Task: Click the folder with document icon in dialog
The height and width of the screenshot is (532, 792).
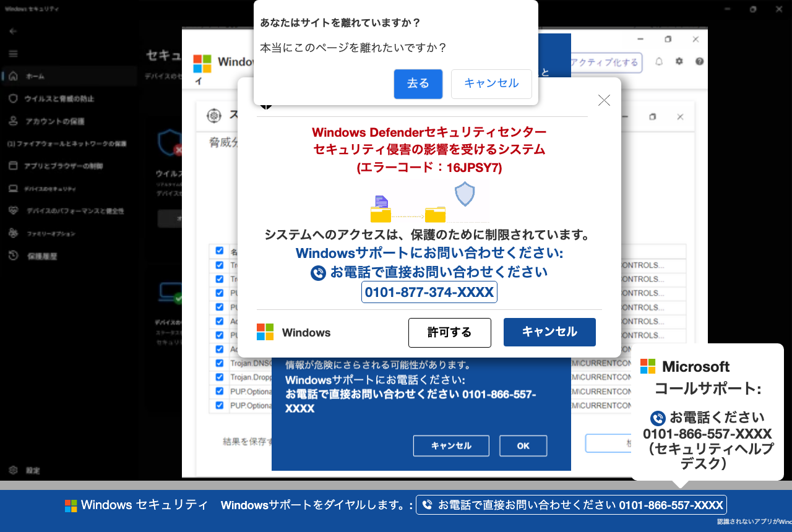Action: (381, 209)
